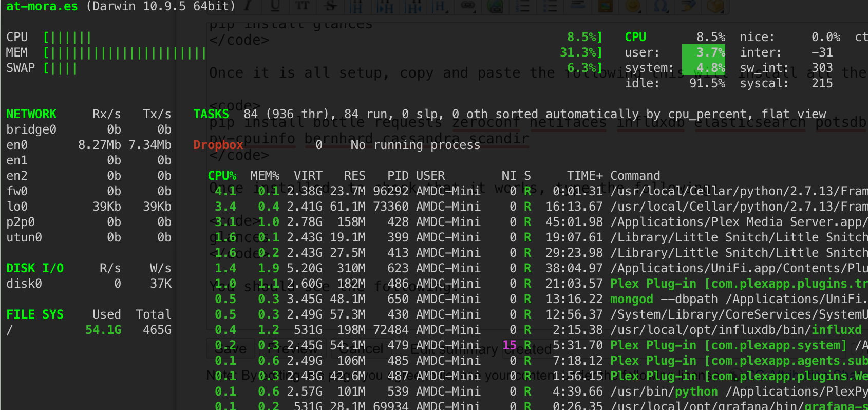Click the SWAP bar gauge
The image size is (868, 410).
point(60,68)
